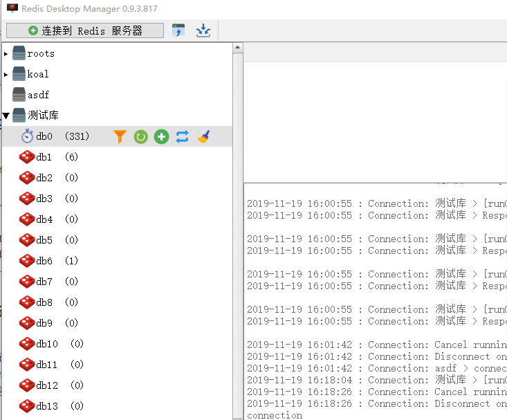This screenshot has height=420, width=507.
Task: Click log line 16:01:42 Cancel runnin
Action: point(377,345)
